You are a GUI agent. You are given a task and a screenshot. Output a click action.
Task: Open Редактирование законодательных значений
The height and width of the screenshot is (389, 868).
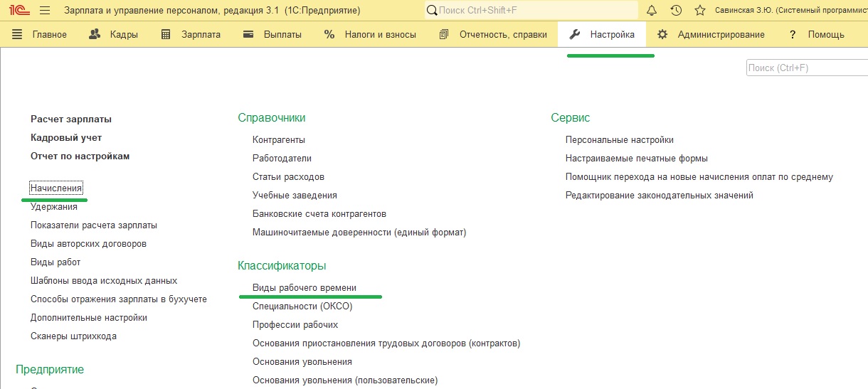coord(660,196)
